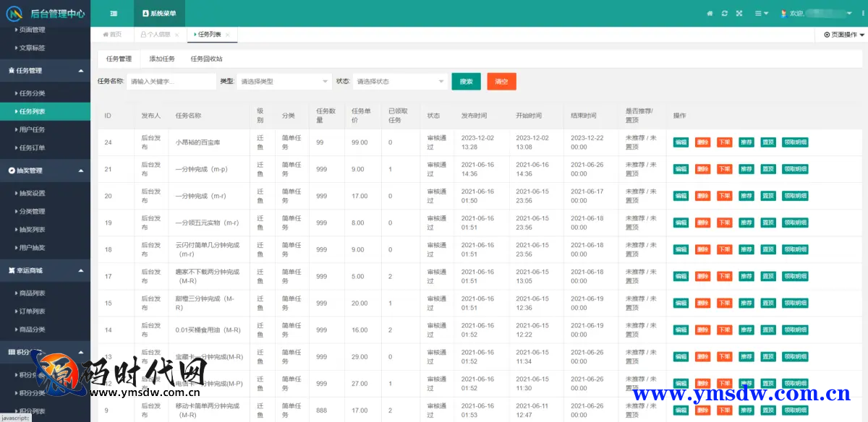Open the list menu icon in header

coord(761,13)
